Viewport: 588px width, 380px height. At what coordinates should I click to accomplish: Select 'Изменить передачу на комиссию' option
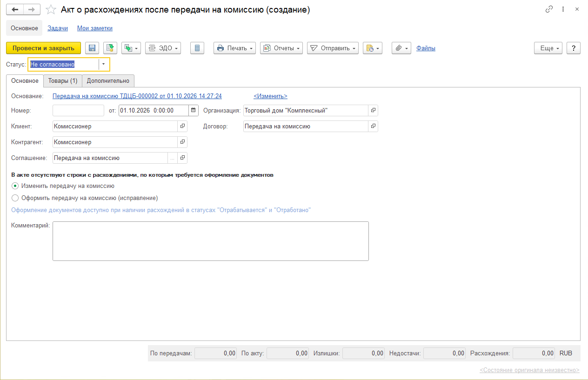(63, 186)
